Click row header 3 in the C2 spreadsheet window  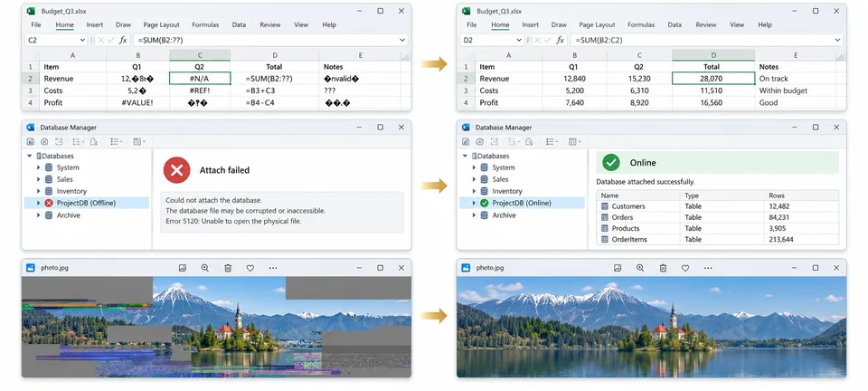(31, 91)
